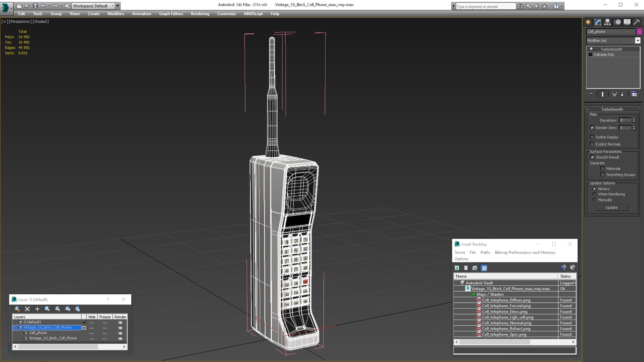Click Create New Layer icon in Layer dialog
Screen dimensions: 644x362
click(x=17, y=309)
